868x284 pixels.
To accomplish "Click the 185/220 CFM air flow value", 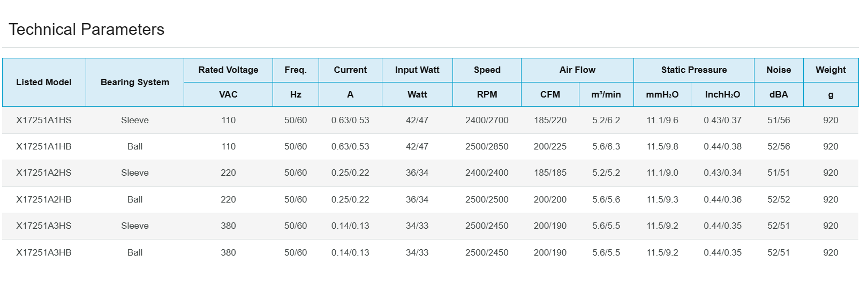I will (x=550, y=120).
